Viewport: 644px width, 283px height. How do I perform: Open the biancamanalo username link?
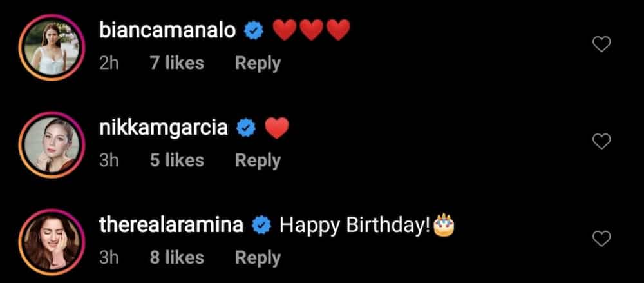click(167, 31)
